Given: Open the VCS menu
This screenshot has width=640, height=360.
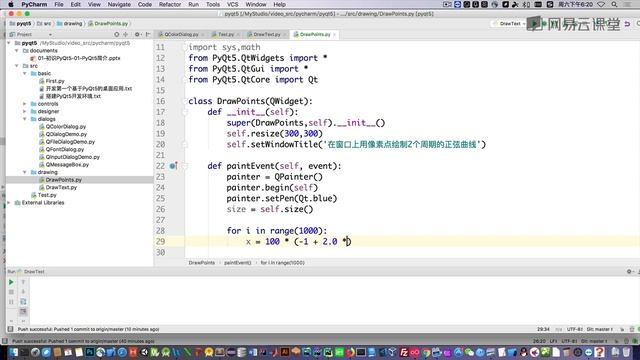Looking at the screenshot, I should click(x=233, y=4).
